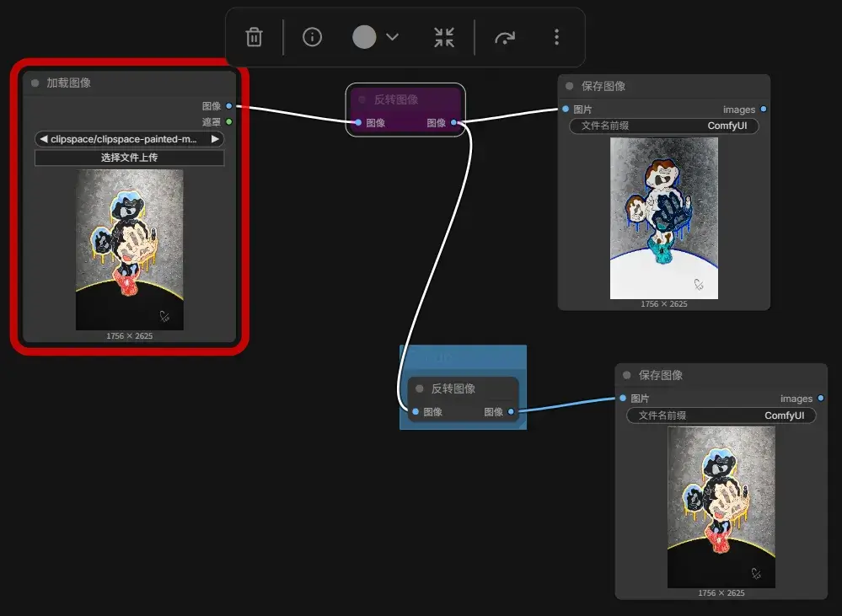Expand color dropdown chevron in toolbar
This screenshot has height=616, width=842.
click(x=393, y=37)
